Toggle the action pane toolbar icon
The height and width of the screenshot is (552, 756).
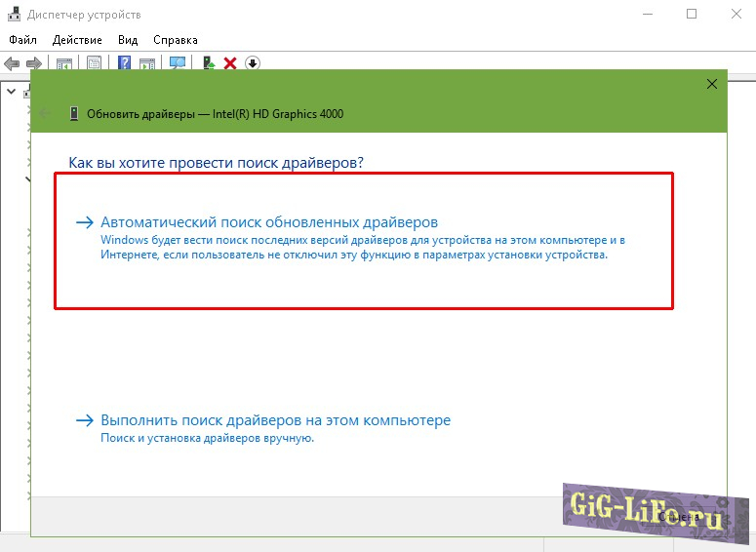147,63
